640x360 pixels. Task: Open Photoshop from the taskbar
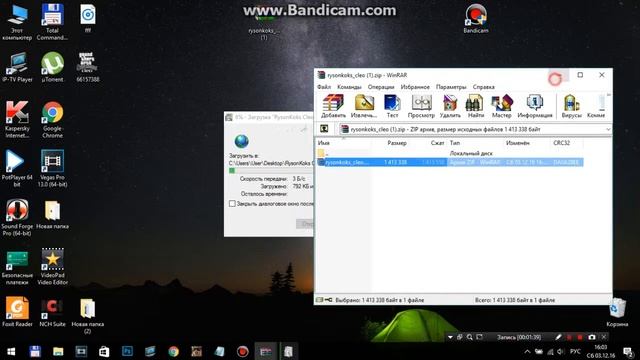(x=127, y=351)
